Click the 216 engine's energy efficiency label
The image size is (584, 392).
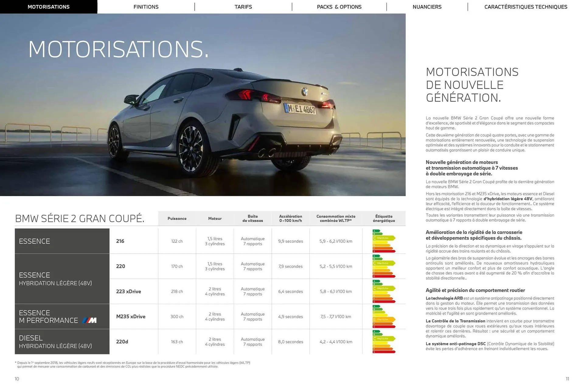(x=383, y=241)
